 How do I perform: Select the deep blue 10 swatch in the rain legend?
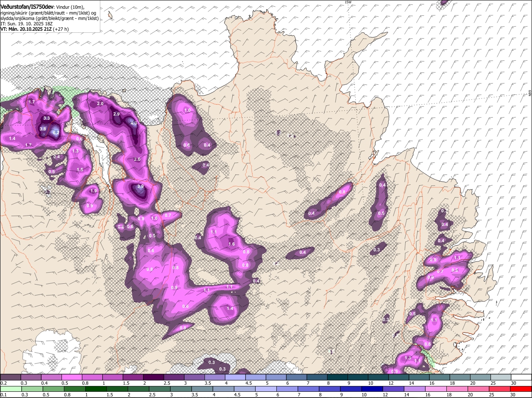(372, 389)
